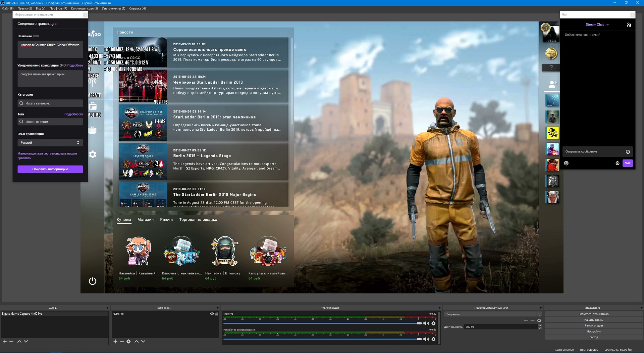644x353 pixels.
Task: Click chat smiley face icon bottom left
Action: (x=566, y=163)
